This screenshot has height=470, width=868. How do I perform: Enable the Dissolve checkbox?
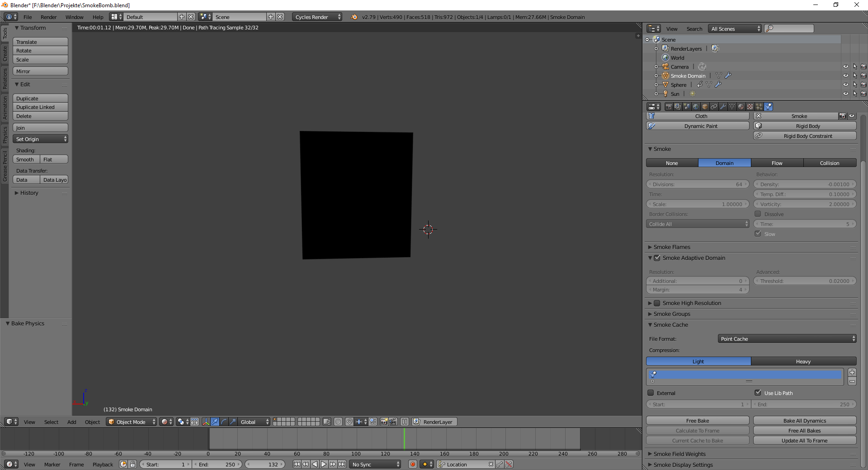tap(758, 214)
